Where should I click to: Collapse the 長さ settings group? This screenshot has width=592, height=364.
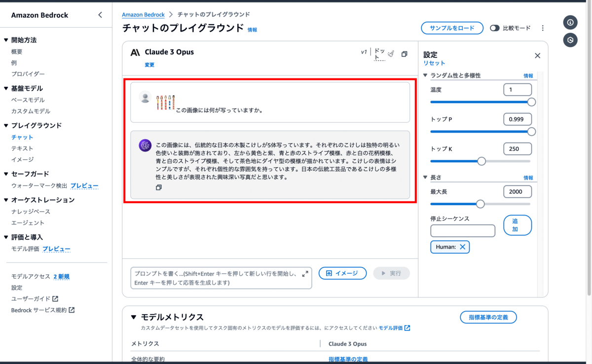[x=426, y=178]
